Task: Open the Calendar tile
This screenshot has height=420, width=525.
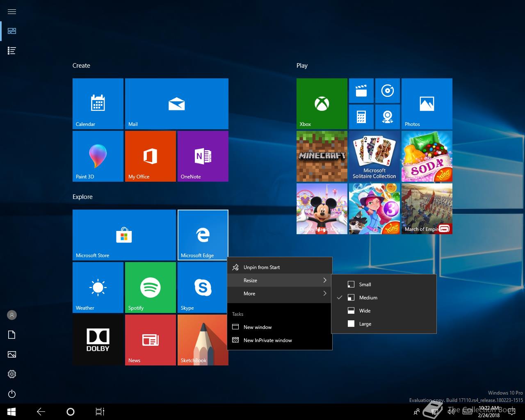Action: (98, 104)
